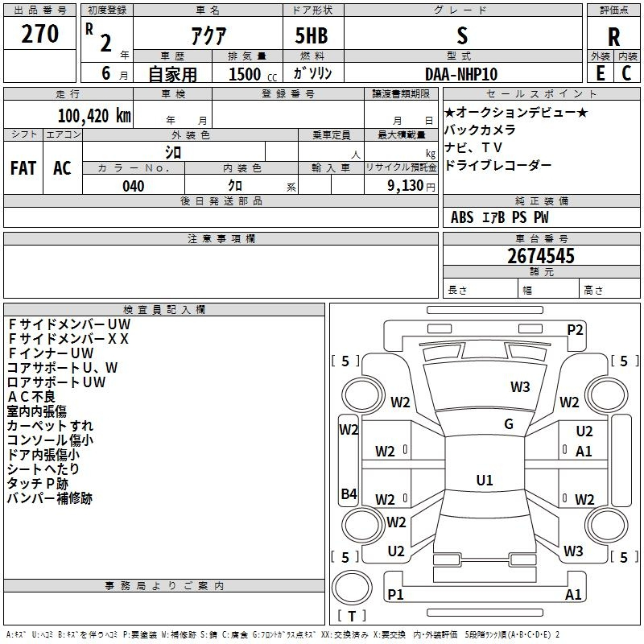Select the FAT shift type cell

23,168
